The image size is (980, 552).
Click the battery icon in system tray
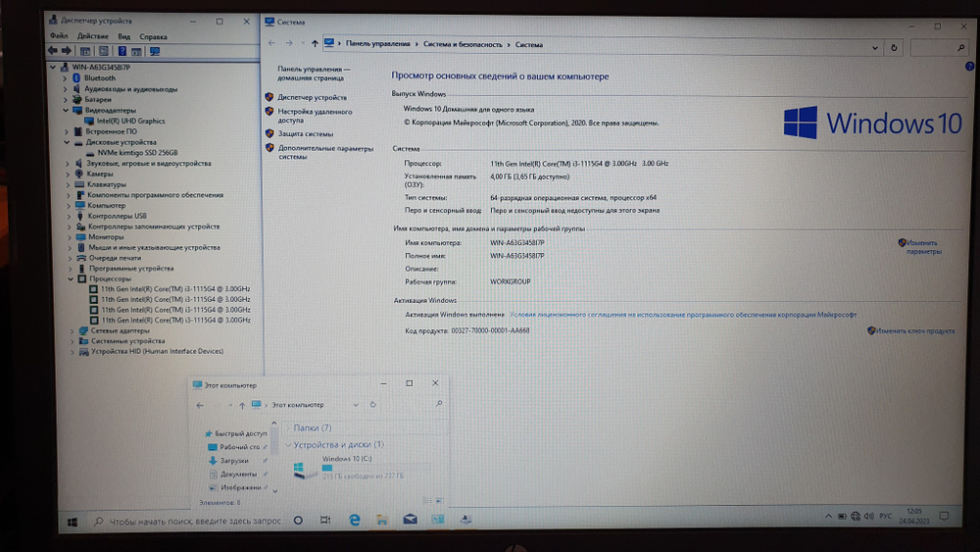click(842, 517)
